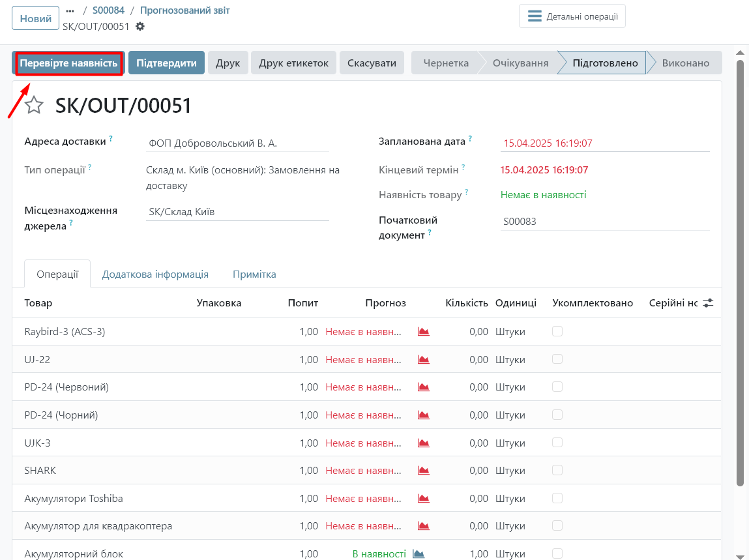
Task: Toggle Укомплектовано checkbox for Raybird-3 (ACS-3)
Action: click(557, 331)
